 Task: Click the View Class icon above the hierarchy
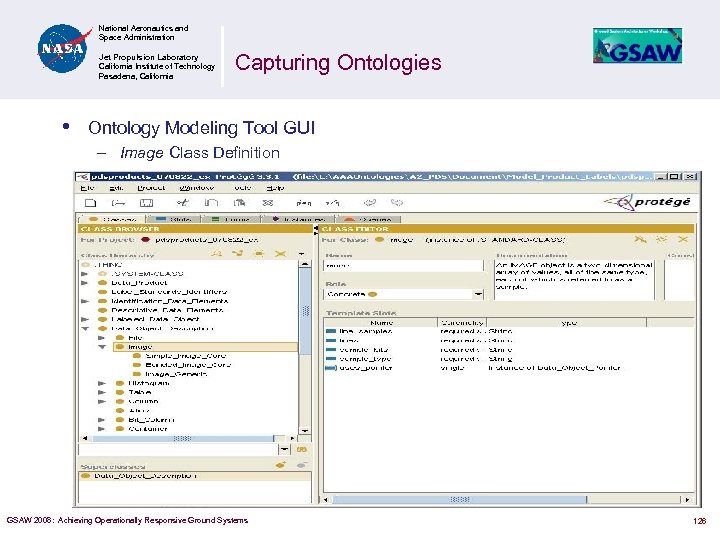coord(216,253)
